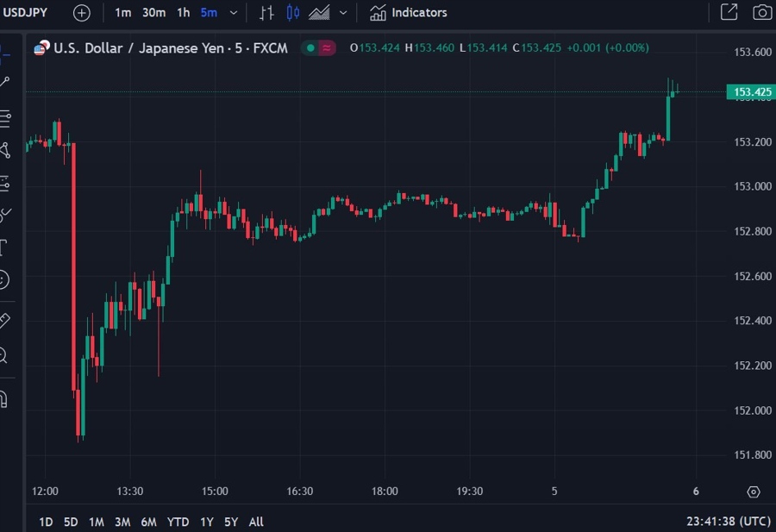Click the 16:30 time axis label
The width and height of the screenshot is (776, 532).
300,491
